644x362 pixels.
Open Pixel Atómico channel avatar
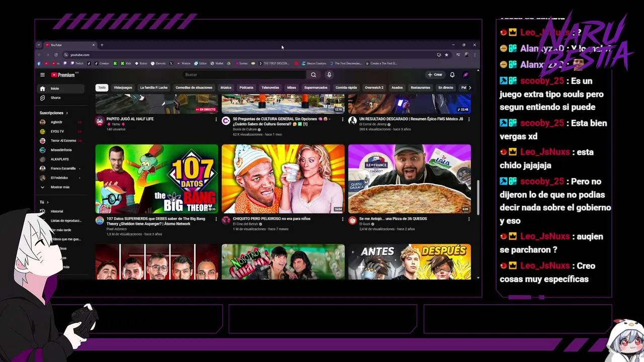point(100,220)
